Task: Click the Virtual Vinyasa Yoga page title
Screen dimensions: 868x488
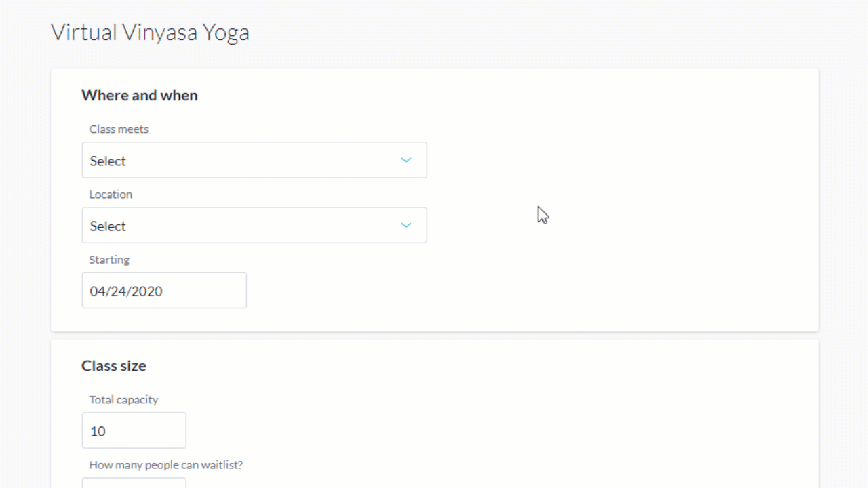Action: (x=150, y=32)
